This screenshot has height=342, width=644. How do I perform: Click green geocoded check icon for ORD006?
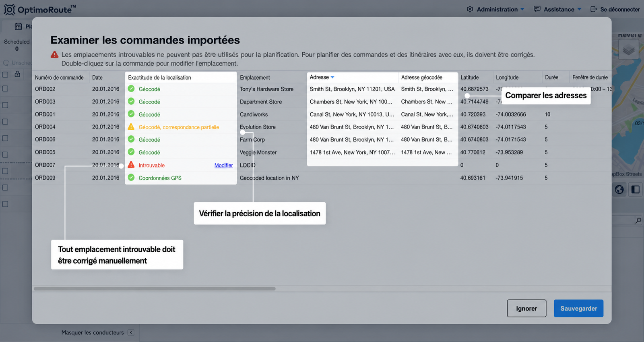coord(131,139)
